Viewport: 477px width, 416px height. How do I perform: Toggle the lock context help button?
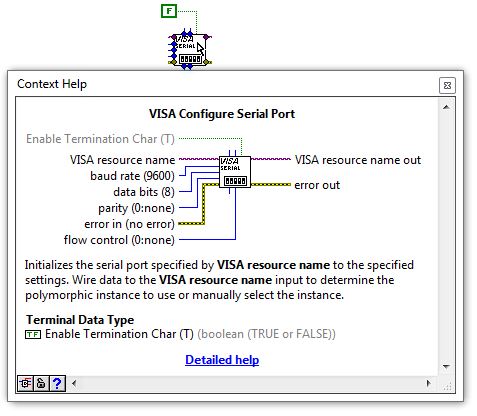pos(41,384)
